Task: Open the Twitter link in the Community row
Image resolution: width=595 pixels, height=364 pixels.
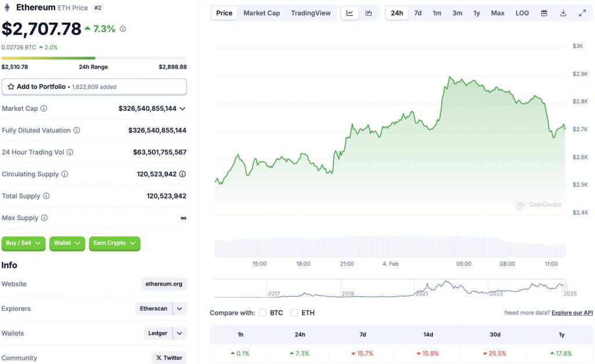Action: point(169,358)
